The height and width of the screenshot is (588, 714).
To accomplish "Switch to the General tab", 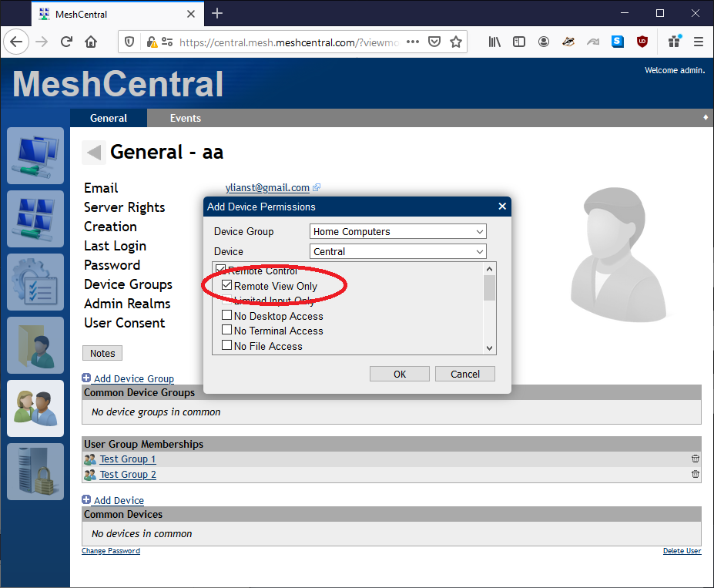I will (109, 118).
